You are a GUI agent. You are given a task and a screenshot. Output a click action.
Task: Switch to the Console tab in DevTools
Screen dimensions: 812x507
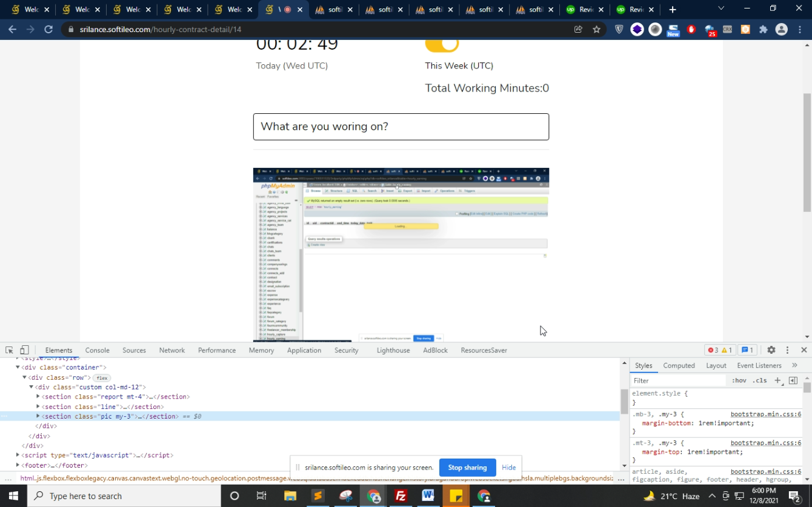pos(97,350)
